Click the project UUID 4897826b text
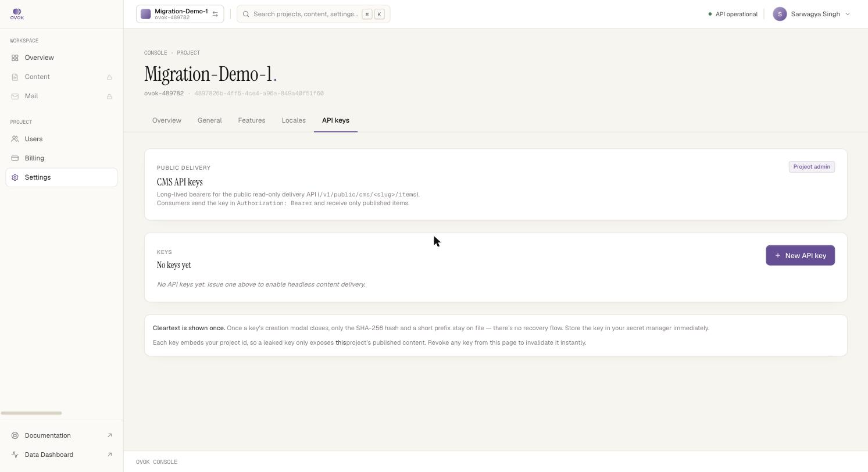868x472 pixels. tap(259, 94)
